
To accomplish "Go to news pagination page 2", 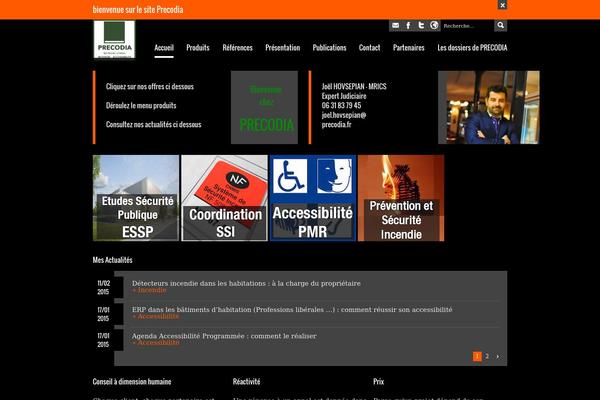I will coord(487,356).
